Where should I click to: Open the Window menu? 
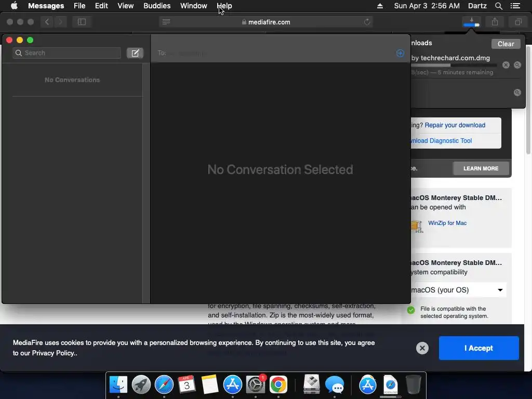[x=193, y=6]
